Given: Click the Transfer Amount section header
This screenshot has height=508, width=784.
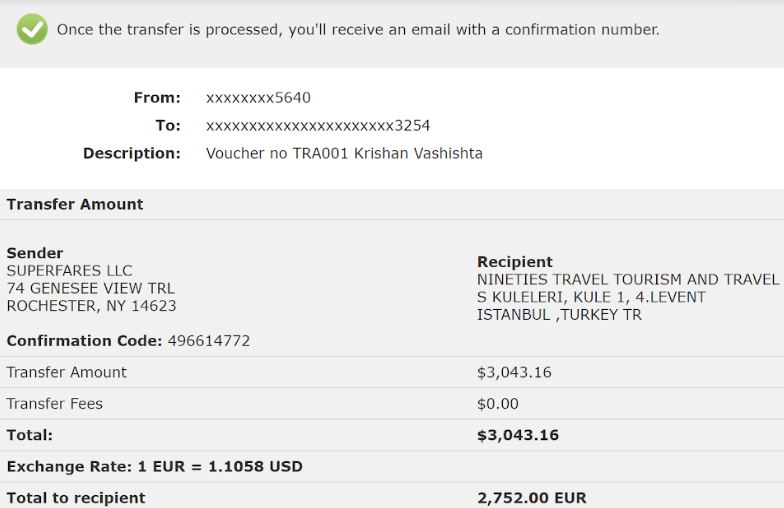Looking at the screenshot, I should tap(75, 204).
